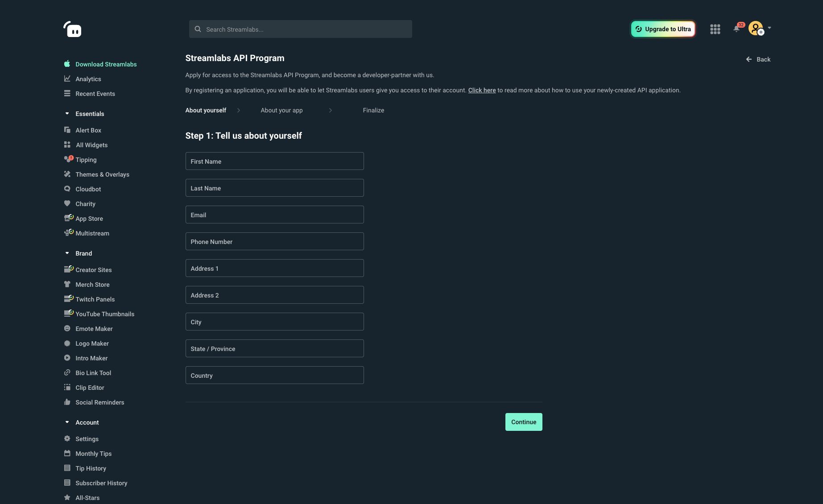
Task: Focus the Last Name field
Action: (x=274, y=188)
